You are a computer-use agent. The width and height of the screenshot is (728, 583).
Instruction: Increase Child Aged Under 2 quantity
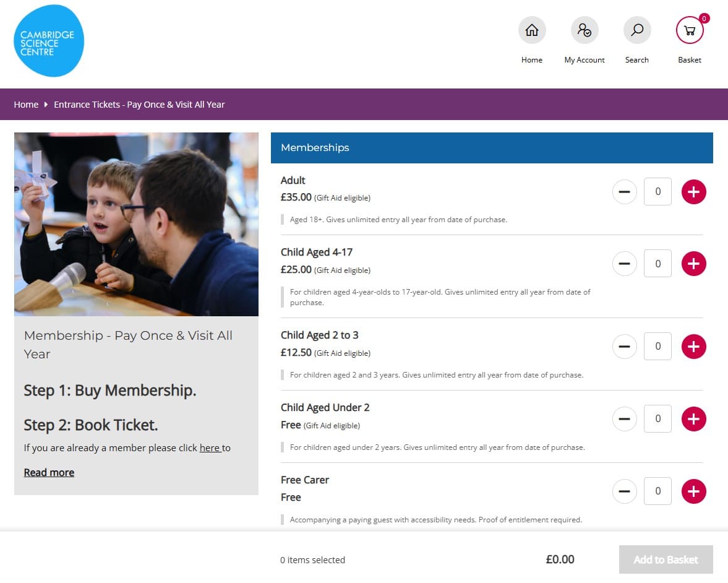693,419
